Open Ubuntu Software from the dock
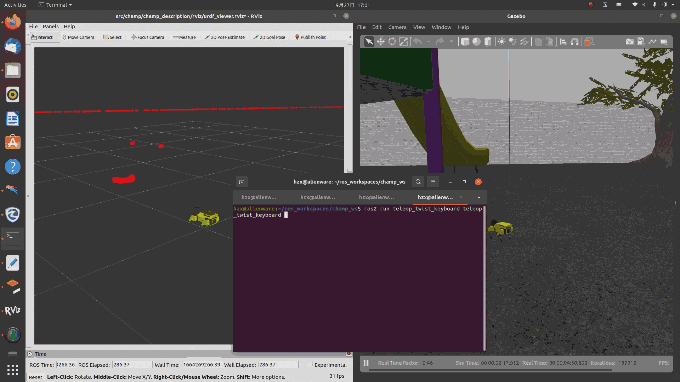Screen dimensions: 680x382 coord(13,143)
